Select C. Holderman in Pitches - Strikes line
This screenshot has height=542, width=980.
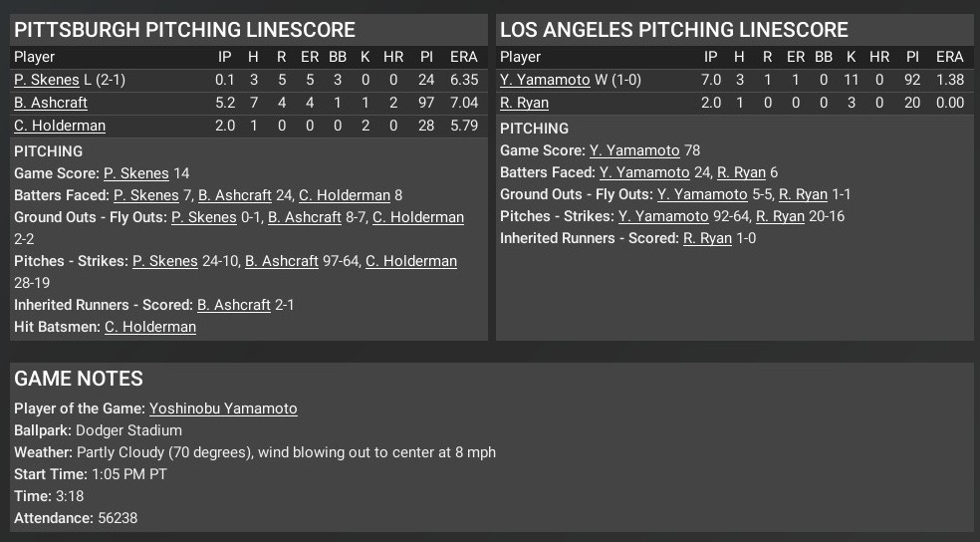411,261
